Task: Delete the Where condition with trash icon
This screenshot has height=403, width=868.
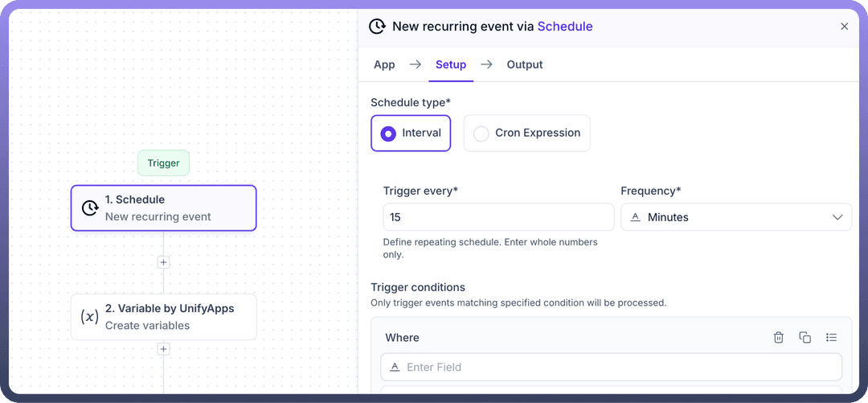Action: (778, 338)
